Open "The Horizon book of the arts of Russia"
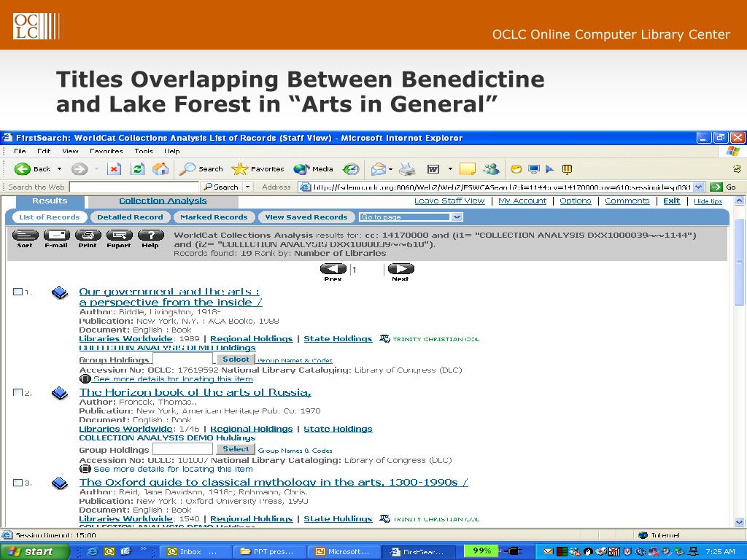 [196, 392]
